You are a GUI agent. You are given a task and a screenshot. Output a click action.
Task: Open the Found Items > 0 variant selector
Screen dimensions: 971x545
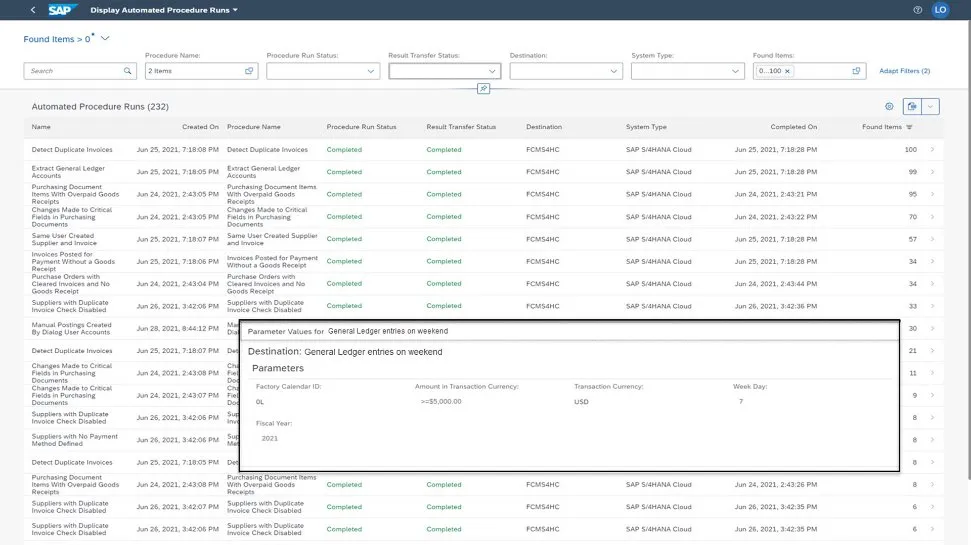pos(105,38)
